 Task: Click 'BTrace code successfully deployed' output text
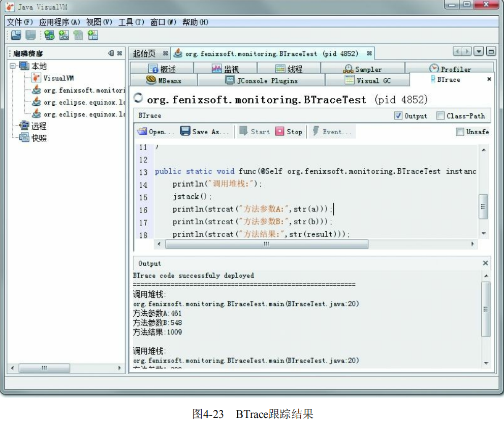(194, 276)
